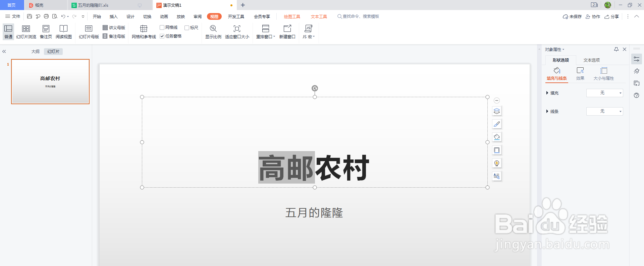Open the Undo history dropdown arrow
Screen dimensions: 644x266
click(x=68, y=16)
